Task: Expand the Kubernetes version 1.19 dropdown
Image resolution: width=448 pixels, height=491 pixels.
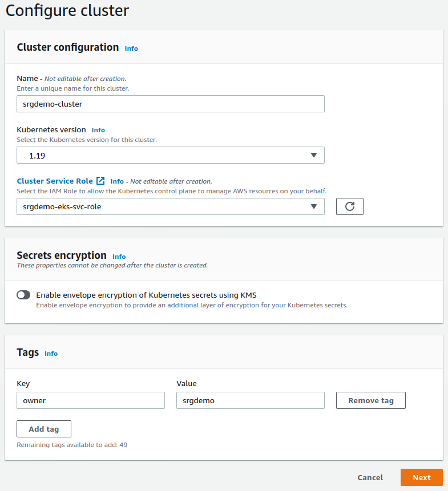Action: 170,155
